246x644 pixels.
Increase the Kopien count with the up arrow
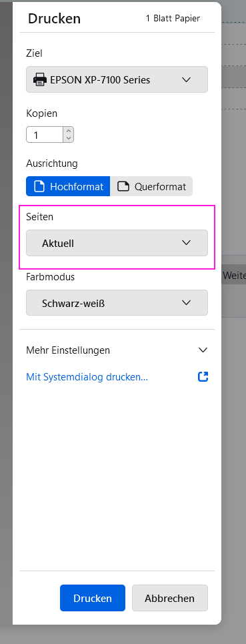[x=69, y=131]
